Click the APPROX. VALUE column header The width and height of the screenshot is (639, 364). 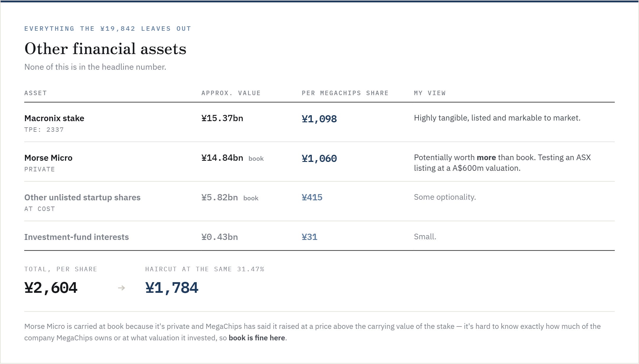pyautogui.click(x=231, y=93)
